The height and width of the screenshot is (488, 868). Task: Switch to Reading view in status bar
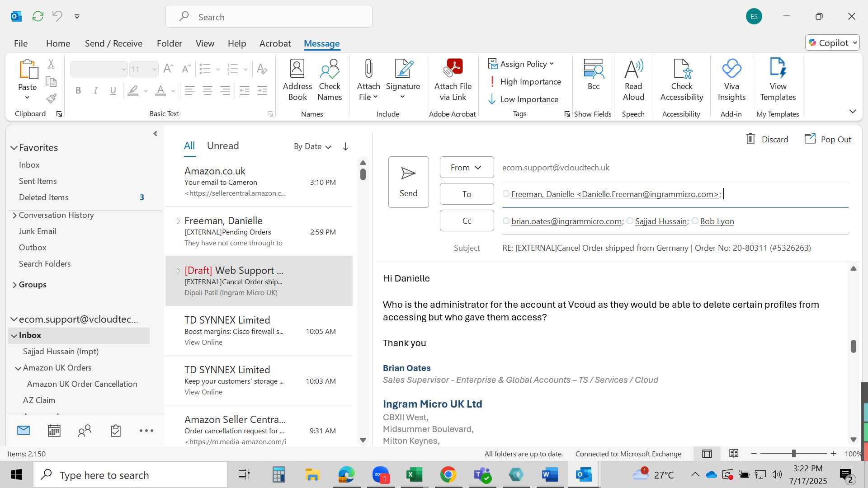(x=734, y=454)
